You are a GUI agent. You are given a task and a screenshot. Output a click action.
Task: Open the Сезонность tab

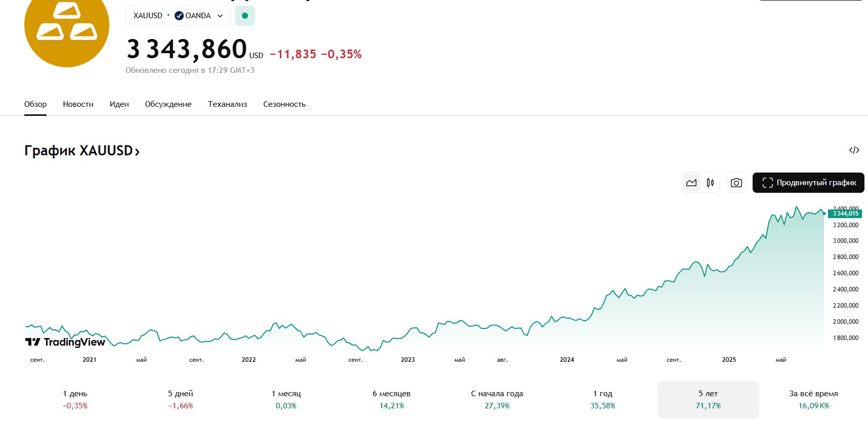pyautogui.click(x=284, y=104)
